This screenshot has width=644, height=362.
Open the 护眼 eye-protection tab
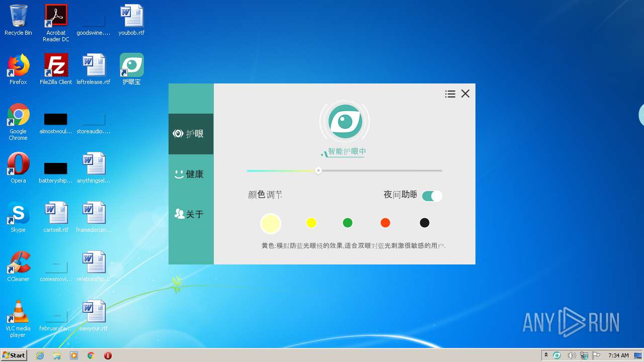[x=191, y=134]
